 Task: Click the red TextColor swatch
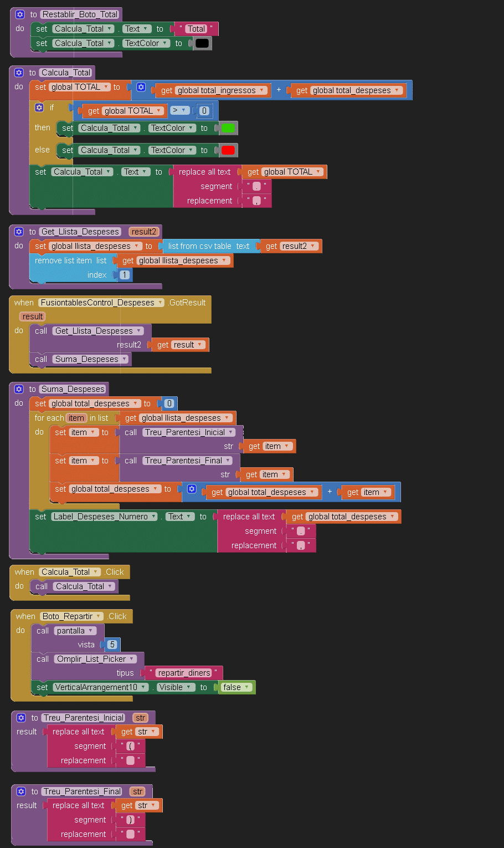[x=228, y=150]
